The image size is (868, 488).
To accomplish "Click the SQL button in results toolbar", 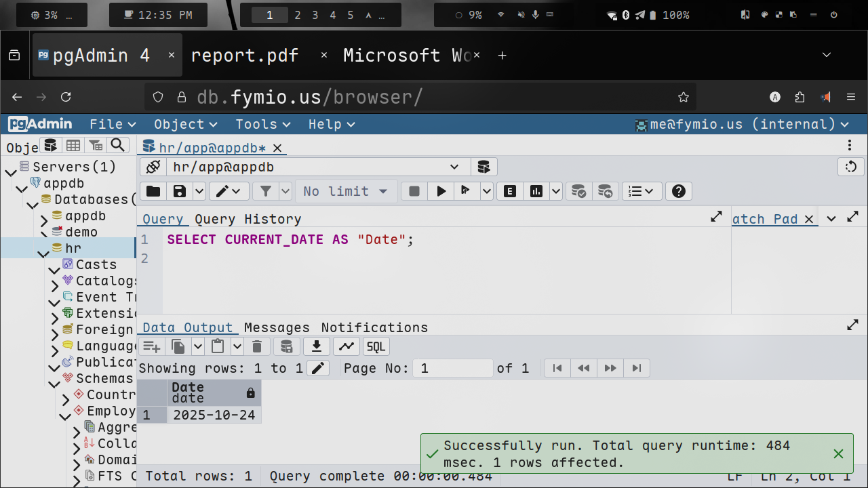I will click(x=376, y=347).
